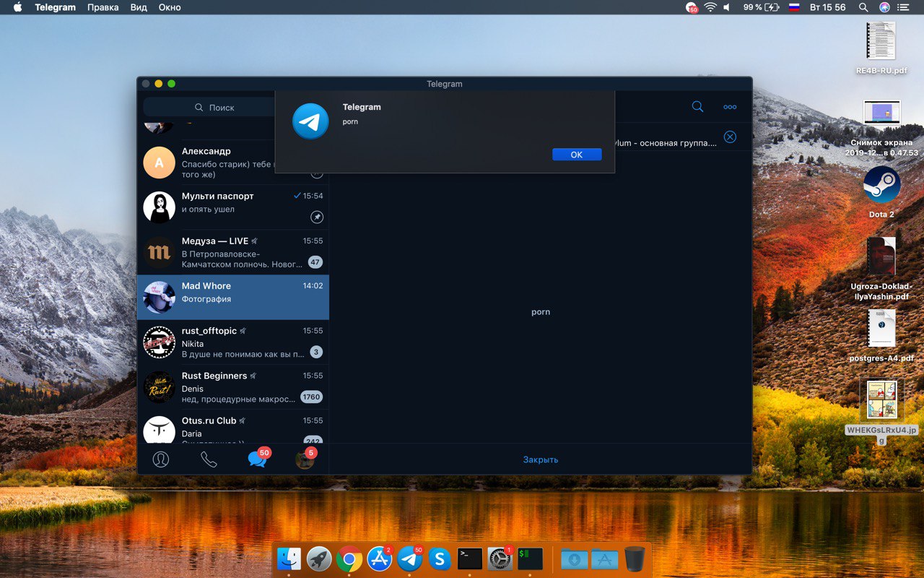Screen dimensions: 924x578
Task: Click the Rust Beginners avatar thumbnail
Action: (159, 387)
